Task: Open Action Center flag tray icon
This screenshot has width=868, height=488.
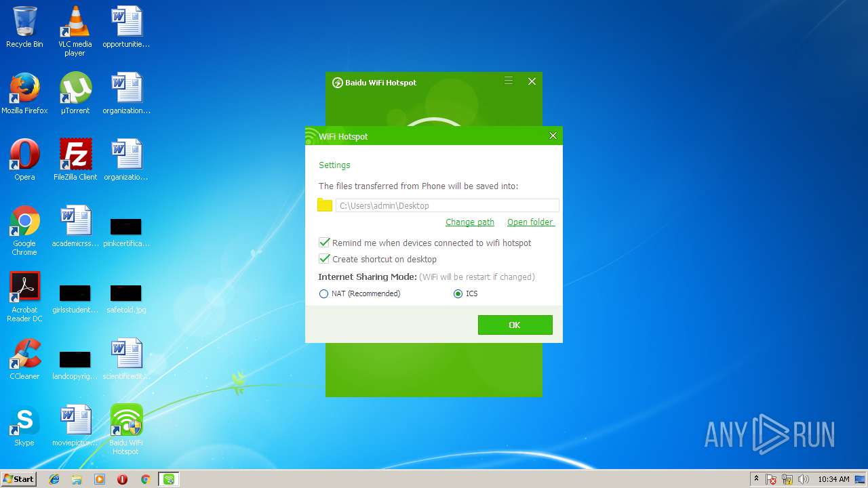Action: (x=771, y=479)
